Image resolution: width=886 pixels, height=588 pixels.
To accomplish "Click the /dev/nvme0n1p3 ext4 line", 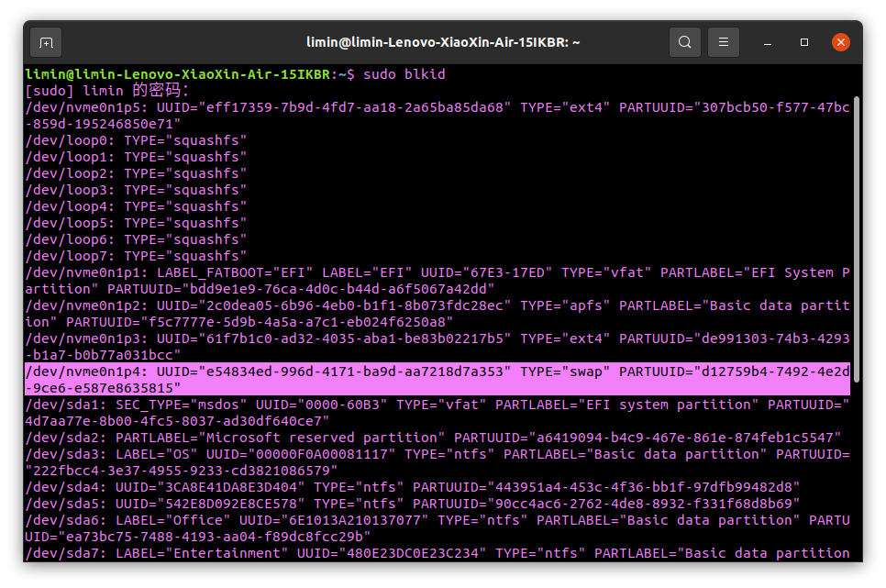I will [437, 347].
